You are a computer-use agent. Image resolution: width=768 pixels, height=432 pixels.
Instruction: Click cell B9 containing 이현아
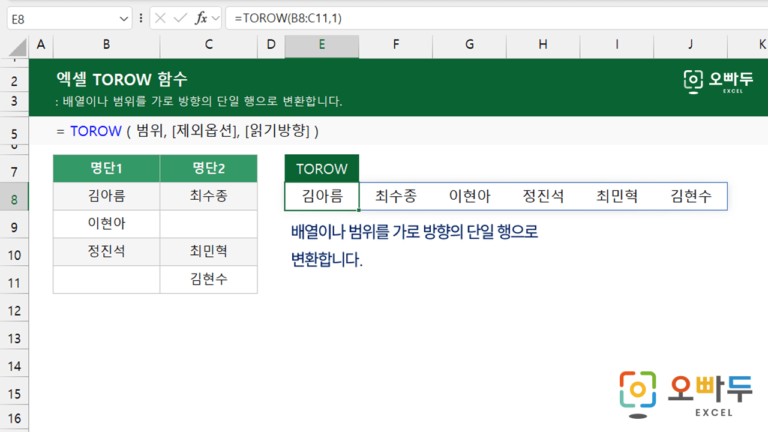106,224
